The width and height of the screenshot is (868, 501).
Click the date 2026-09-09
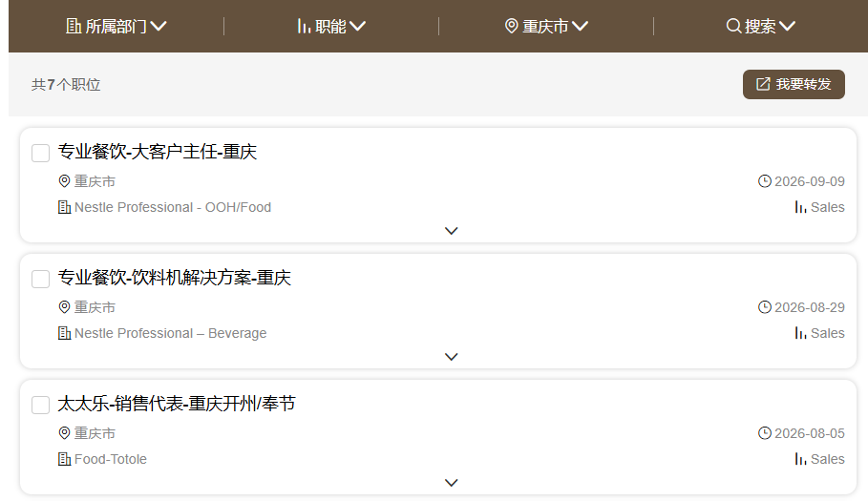point(810,181)
